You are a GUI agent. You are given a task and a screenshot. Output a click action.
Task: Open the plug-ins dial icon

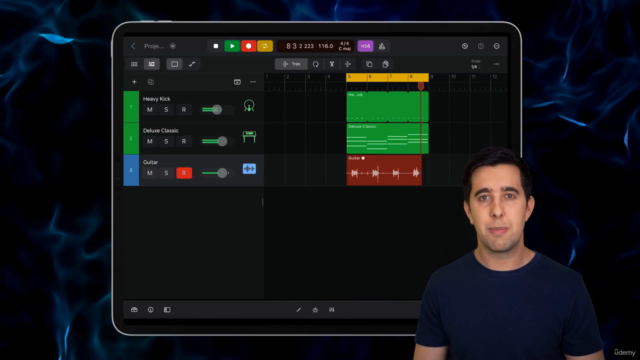pos(315,310)
